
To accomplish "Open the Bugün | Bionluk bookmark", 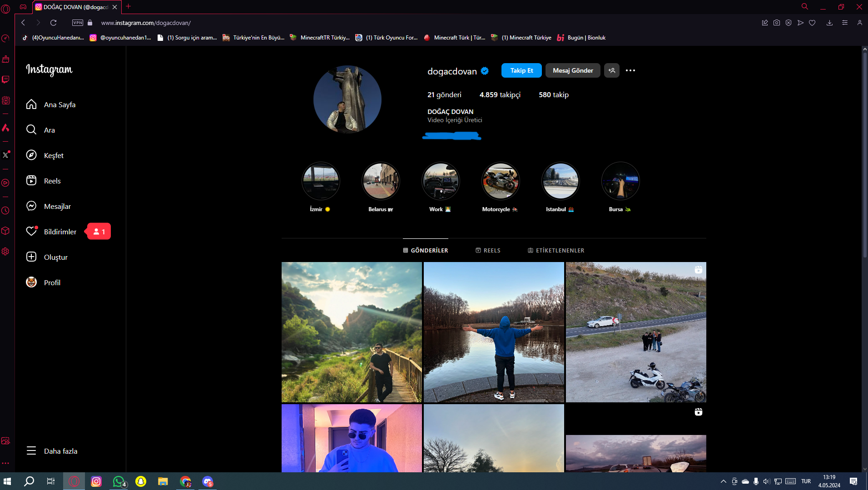I will pos(581,38).
